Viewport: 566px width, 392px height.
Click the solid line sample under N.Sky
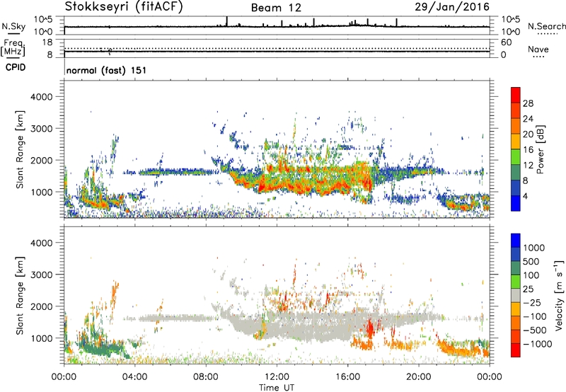coord(13,33)
